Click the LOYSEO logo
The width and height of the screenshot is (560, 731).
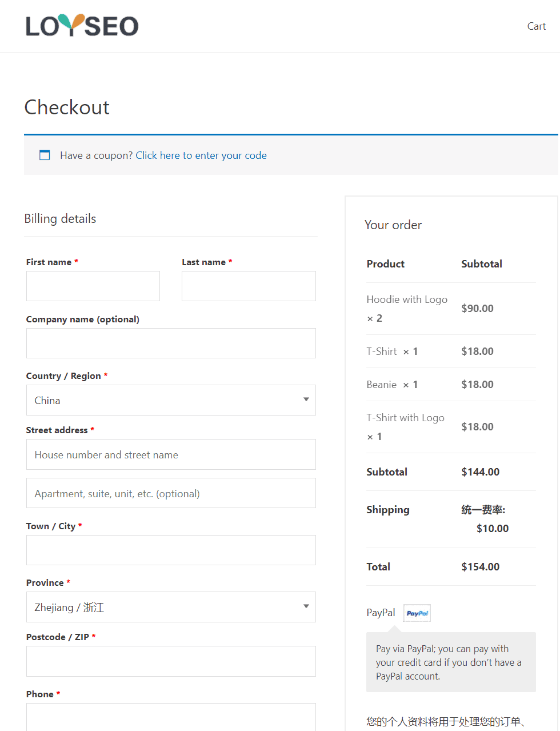click(x=82, y=25)
